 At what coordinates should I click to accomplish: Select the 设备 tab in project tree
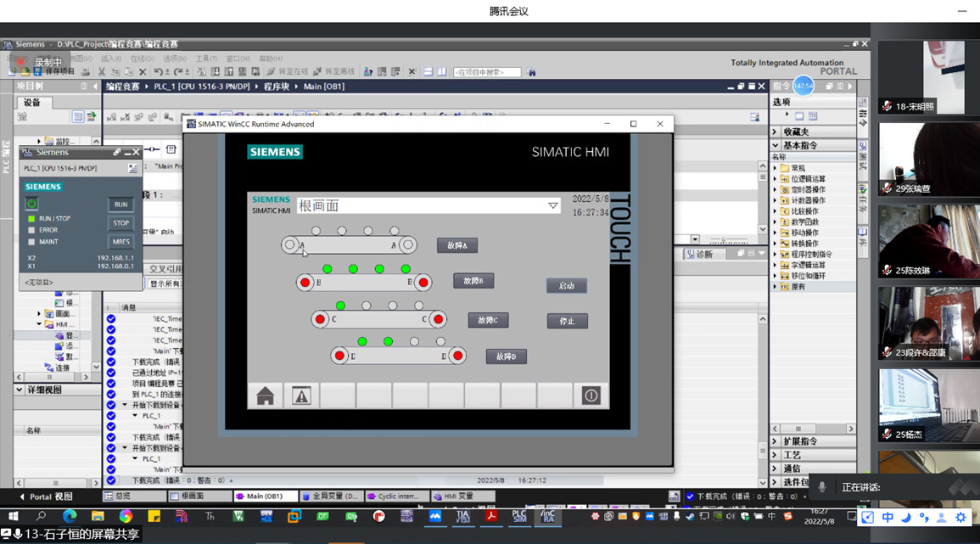click(32, 103)
